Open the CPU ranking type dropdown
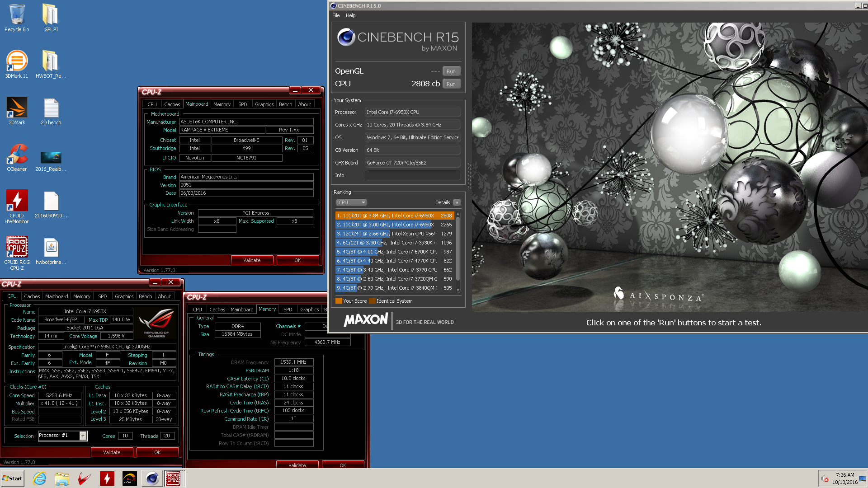The height and width of the screenshot is (488, 868). click(x=351, y=202)
